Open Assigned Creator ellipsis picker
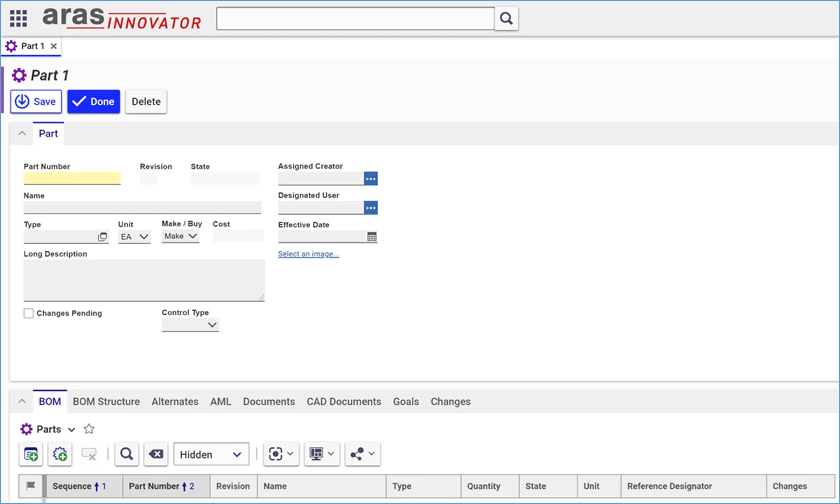This screenshot has width=840, height=504. click(370, 178)
